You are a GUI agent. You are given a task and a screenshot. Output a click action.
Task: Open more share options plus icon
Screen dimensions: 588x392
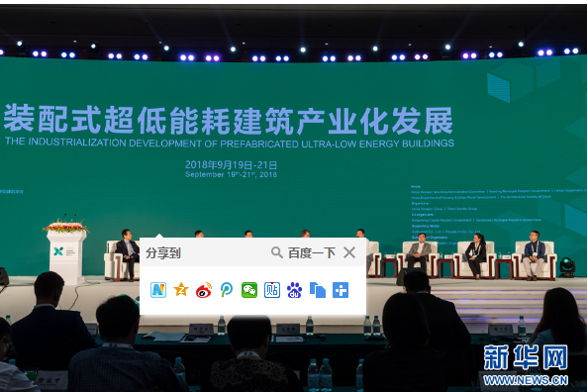click(341, 290)
